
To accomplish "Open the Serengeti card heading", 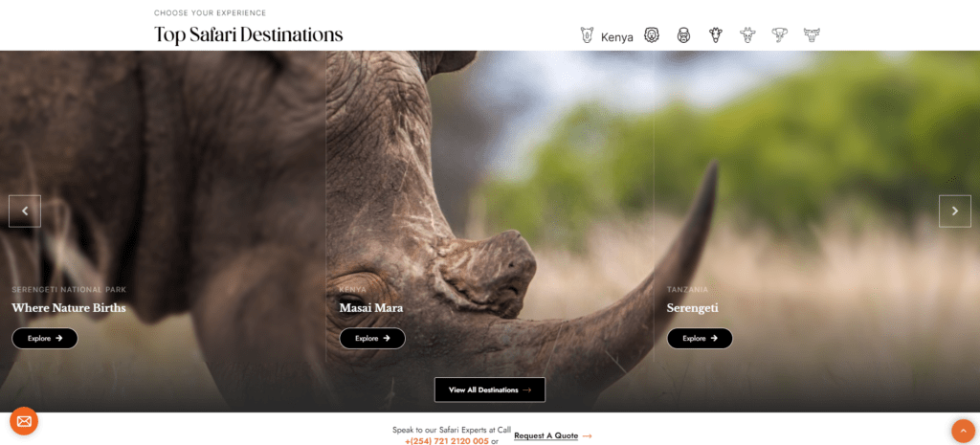I will [693, 308].
